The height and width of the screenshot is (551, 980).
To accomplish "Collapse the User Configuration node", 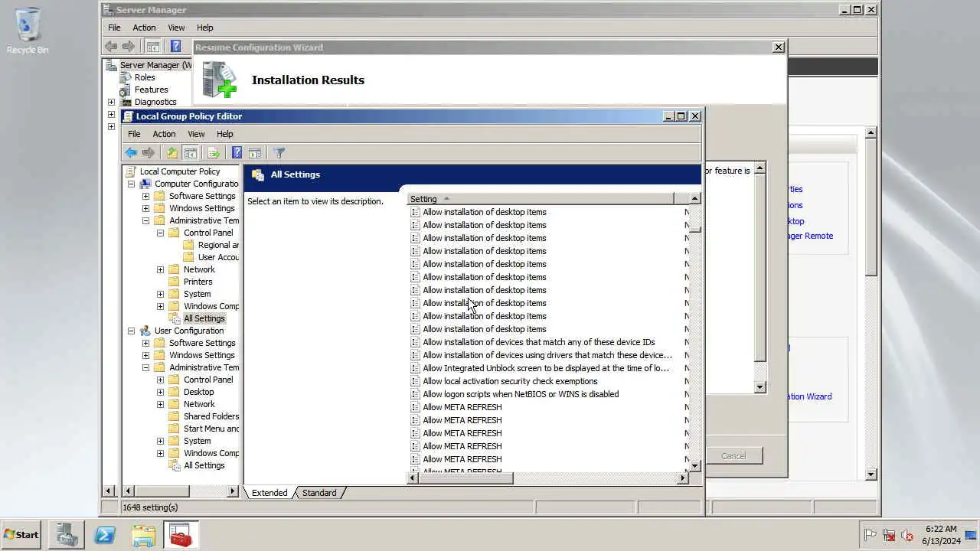I will point(131,331).
